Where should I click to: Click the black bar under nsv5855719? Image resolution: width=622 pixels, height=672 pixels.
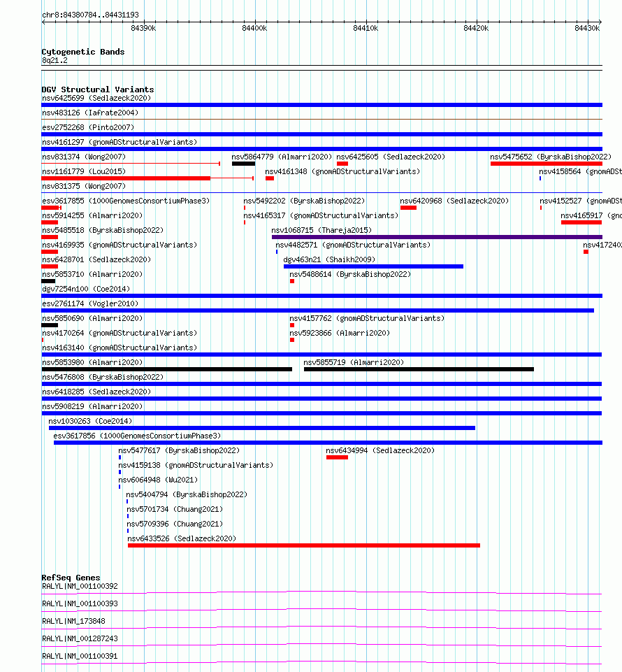click(x=419, y=369)
